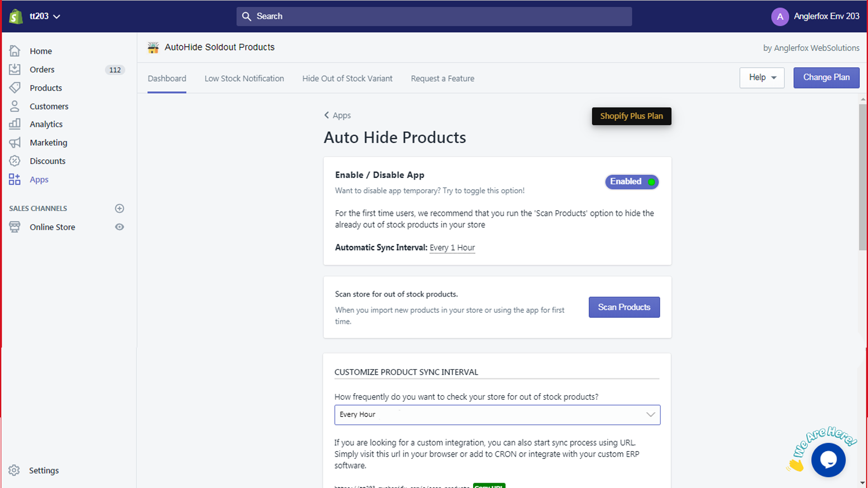The height and width of the screenshot is (488, 868).
Task: Click the CUSTOMIZE PRODUCT SYNC INTERVAL heading
Action: (x=406, y=372)
